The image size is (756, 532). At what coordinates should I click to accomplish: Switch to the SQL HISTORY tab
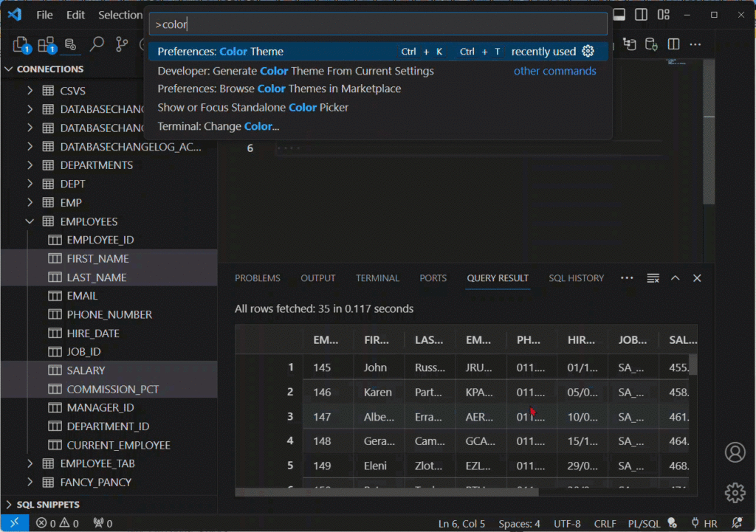point(576,278)
